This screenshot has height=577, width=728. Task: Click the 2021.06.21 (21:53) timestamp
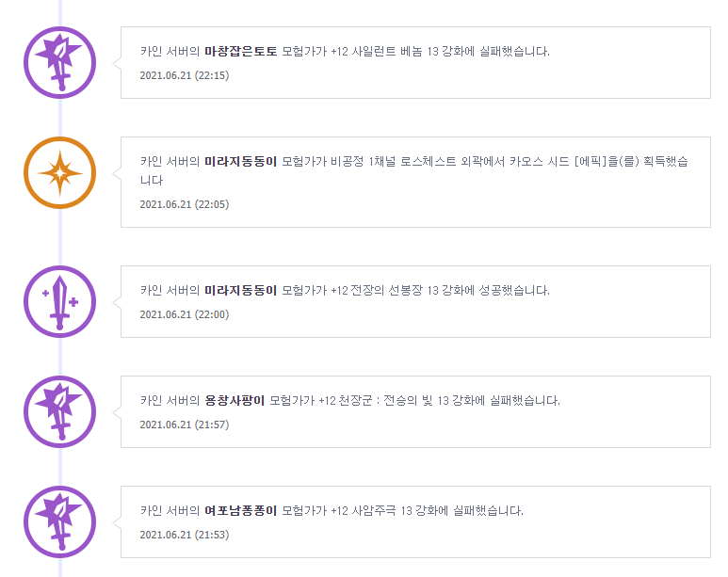(x=185, y=535)
